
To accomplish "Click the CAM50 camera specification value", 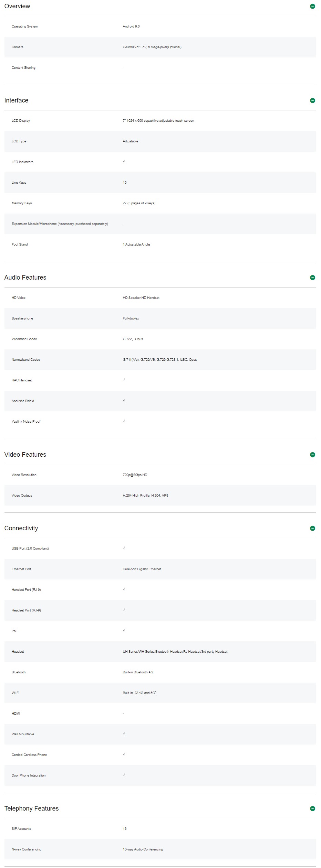I will pyautogui.click(x=152, y=47).
